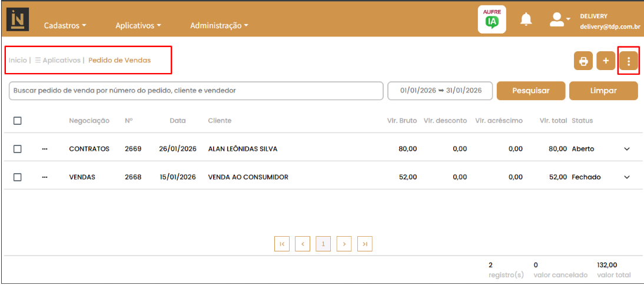Expand details for Alan Leônidas Silva order
Viewport: 644px width, 285px height.
(627, 149)
